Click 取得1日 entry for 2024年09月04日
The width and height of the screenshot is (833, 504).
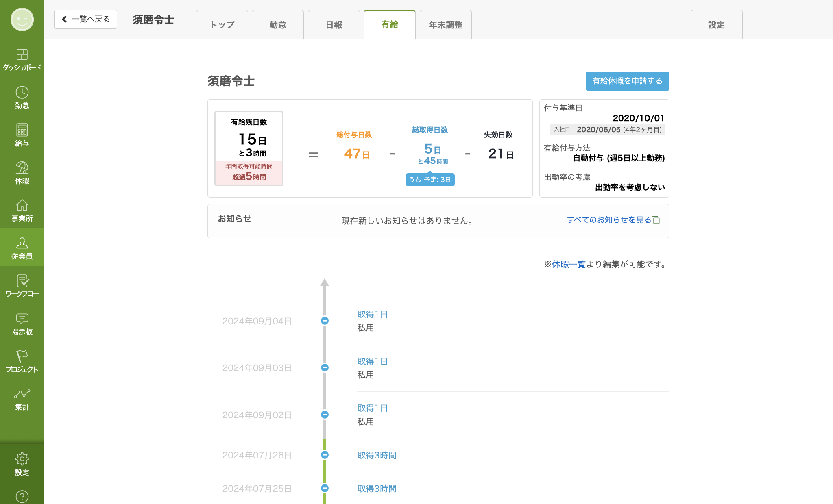point(372,314)
